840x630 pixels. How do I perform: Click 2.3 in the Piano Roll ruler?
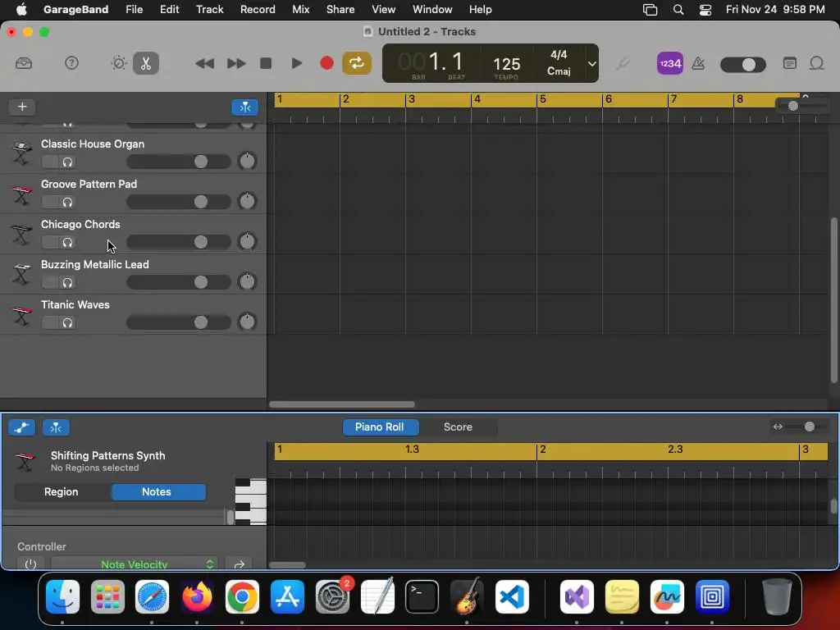675,449
